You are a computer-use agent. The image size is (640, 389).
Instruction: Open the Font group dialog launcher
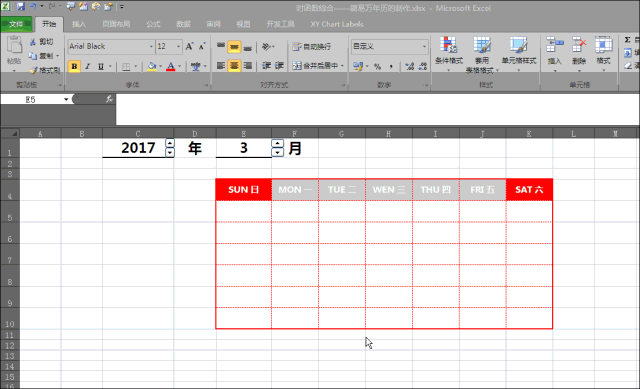click(x=206, y=85)
